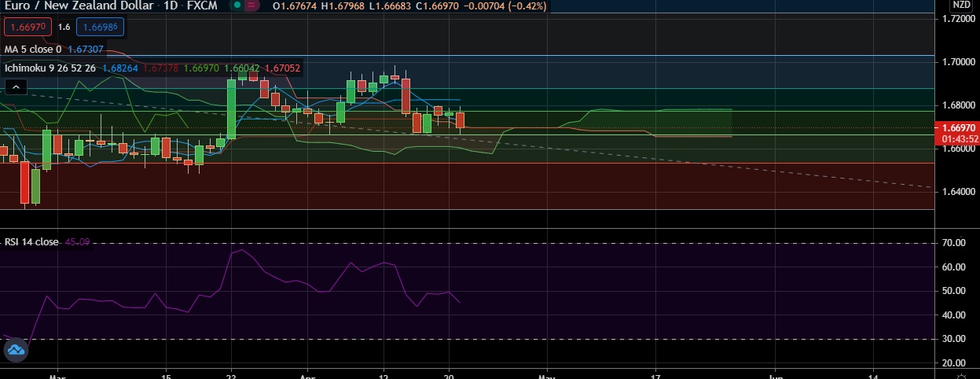The height and width of the screenshot is (379, 980).
Task: Click the red sell price 1.66970 button
Action: click(28, 28)
